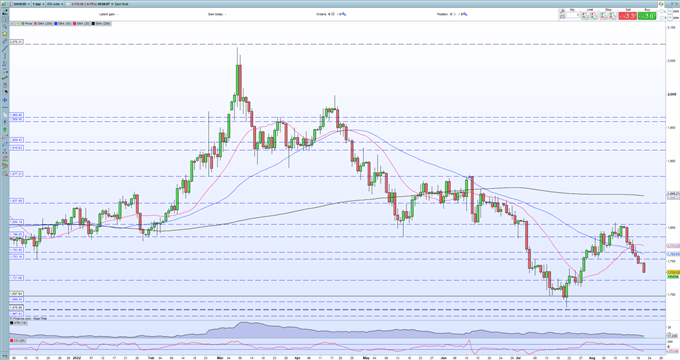Select the blue cross cursor tool
680x360 pixels.
(5, 100)
